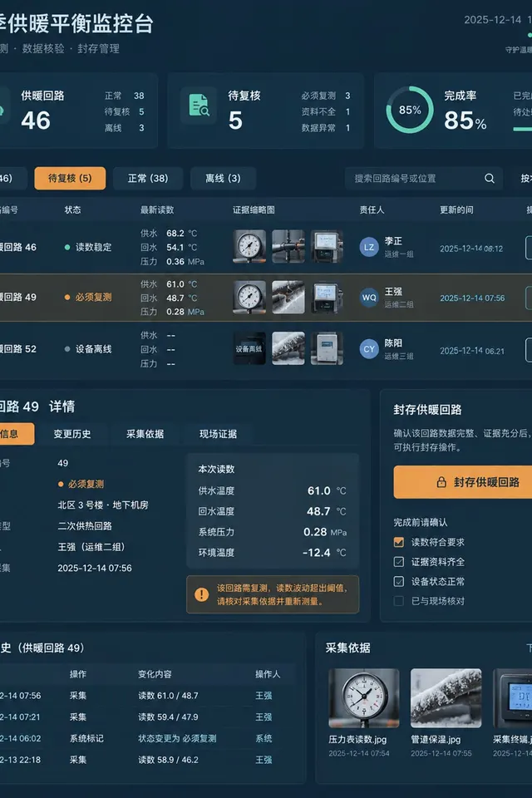
Task: Open the 压力表读数.jpg image
Action: 363,698
